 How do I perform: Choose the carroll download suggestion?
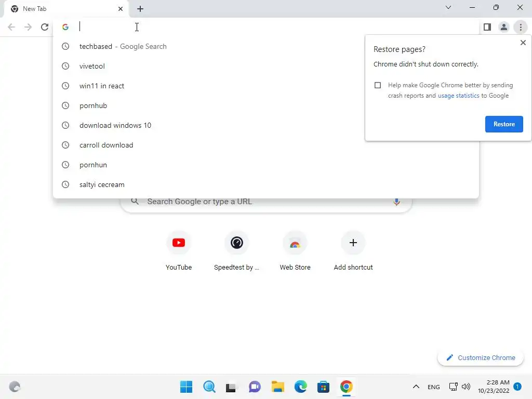tap(265, 145)
